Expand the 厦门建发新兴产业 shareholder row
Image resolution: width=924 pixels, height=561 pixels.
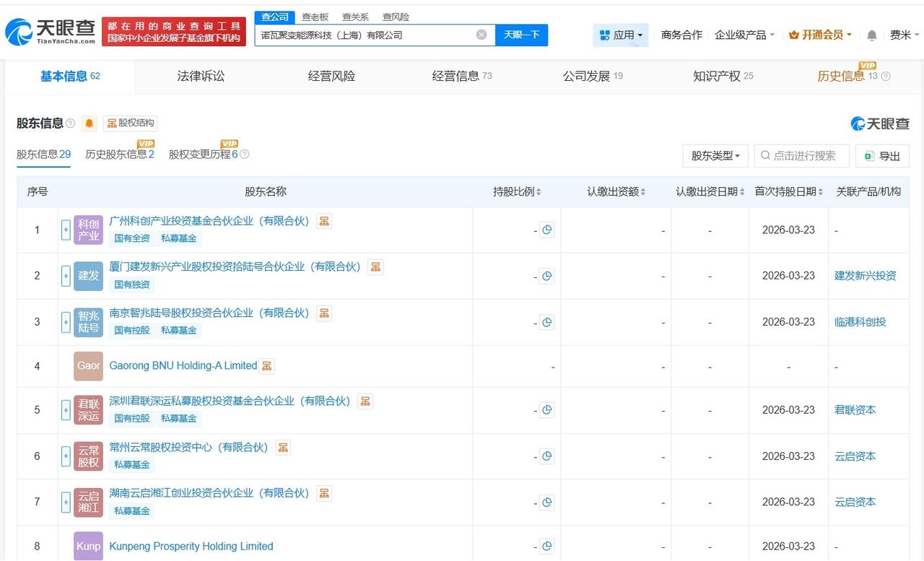pos(66,276)
